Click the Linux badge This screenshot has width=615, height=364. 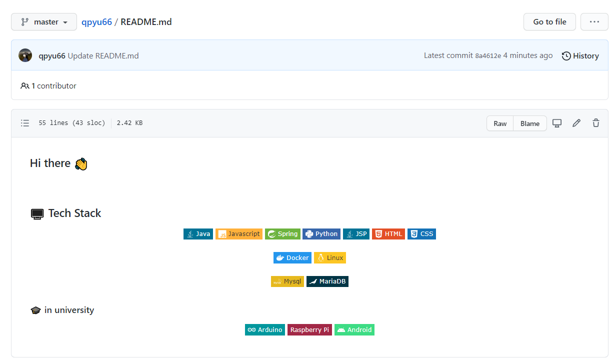click(x=330, y=258)
